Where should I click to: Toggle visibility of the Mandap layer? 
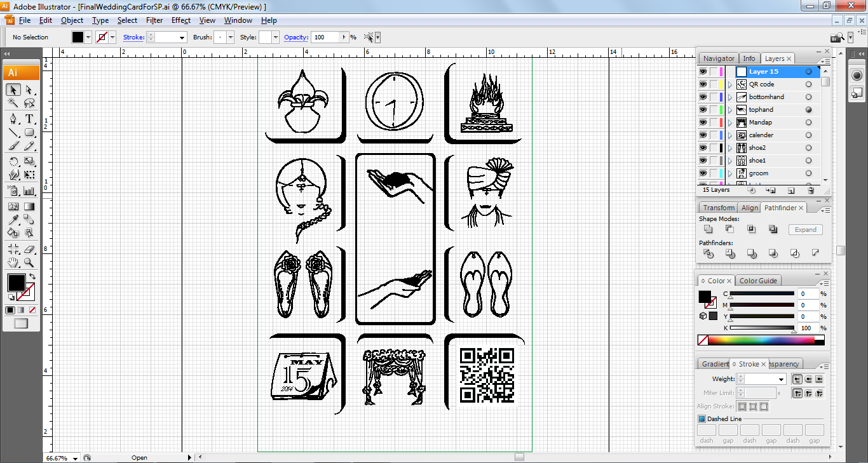[703, 123]
